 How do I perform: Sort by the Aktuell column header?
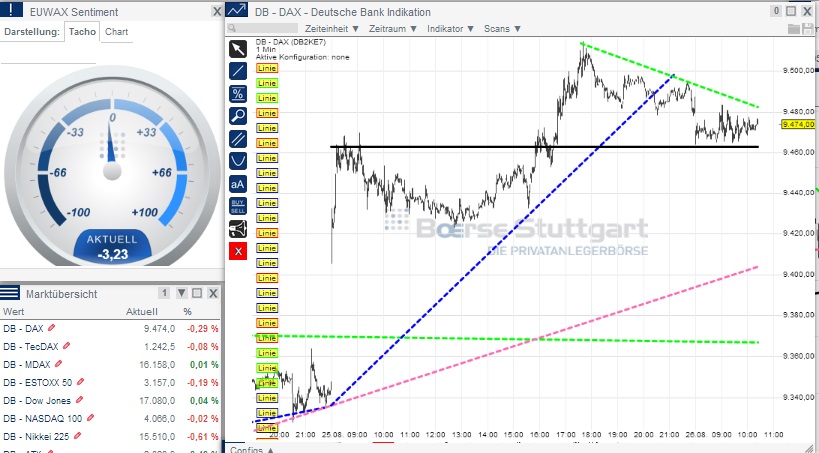tap(142, 311)
